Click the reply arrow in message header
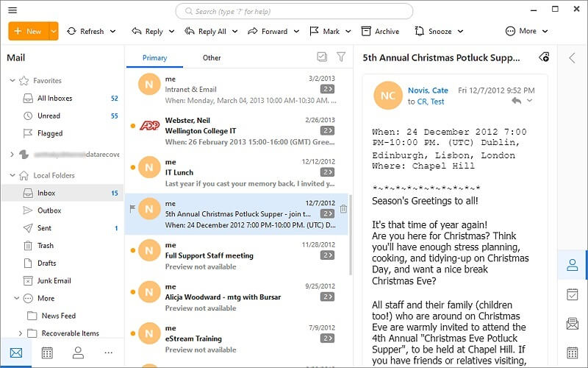Viewport: 588px width, 368px height. 517,101
